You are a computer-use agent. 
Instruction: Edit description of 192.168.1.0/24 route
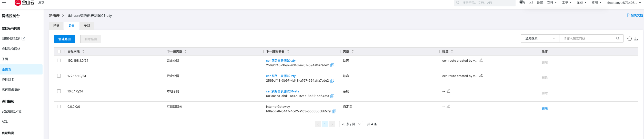point(481,60)
